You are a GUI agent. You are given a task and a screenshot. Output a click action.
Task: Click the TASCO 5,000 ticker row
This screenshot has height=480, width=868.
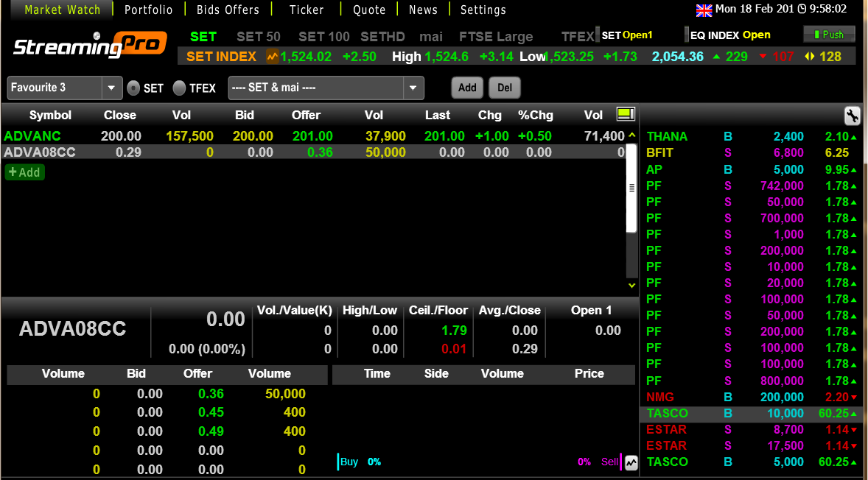point(750,462)
